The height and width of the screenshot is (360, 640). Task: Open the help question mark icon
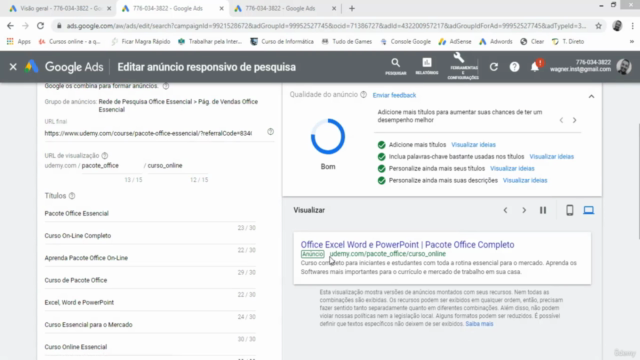click(514, 67)
